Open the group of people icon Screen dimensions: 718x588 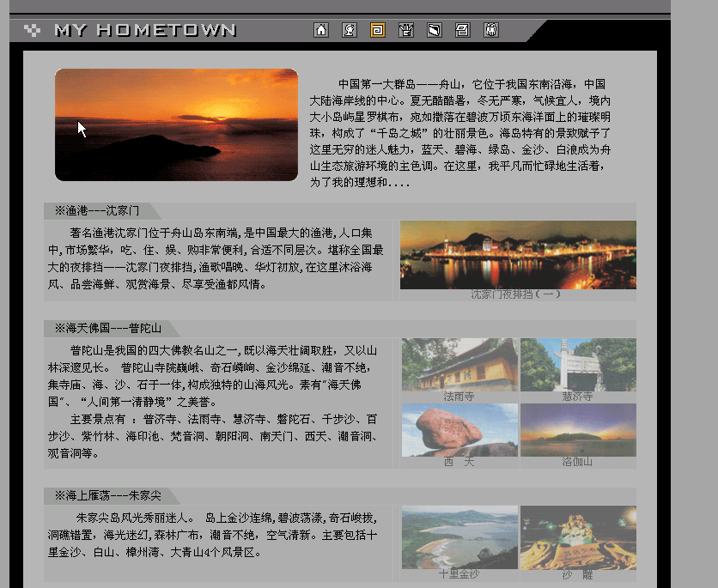490,30
